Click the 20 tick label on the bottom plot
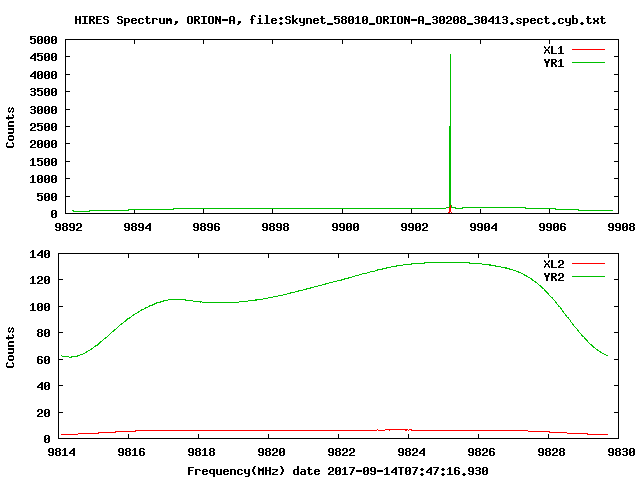 tap(43, 413)
